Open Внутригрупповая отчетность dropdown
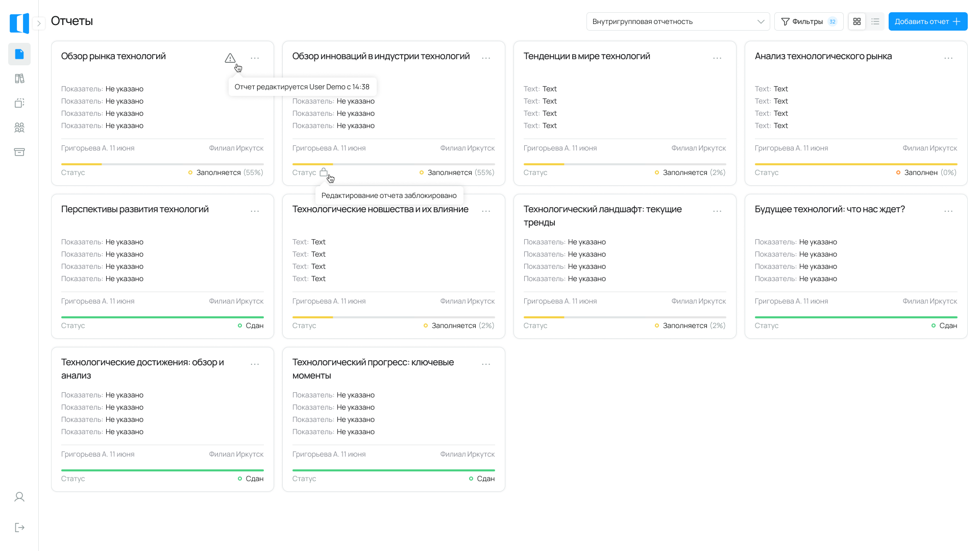980x551 pixels. [678, 21]
